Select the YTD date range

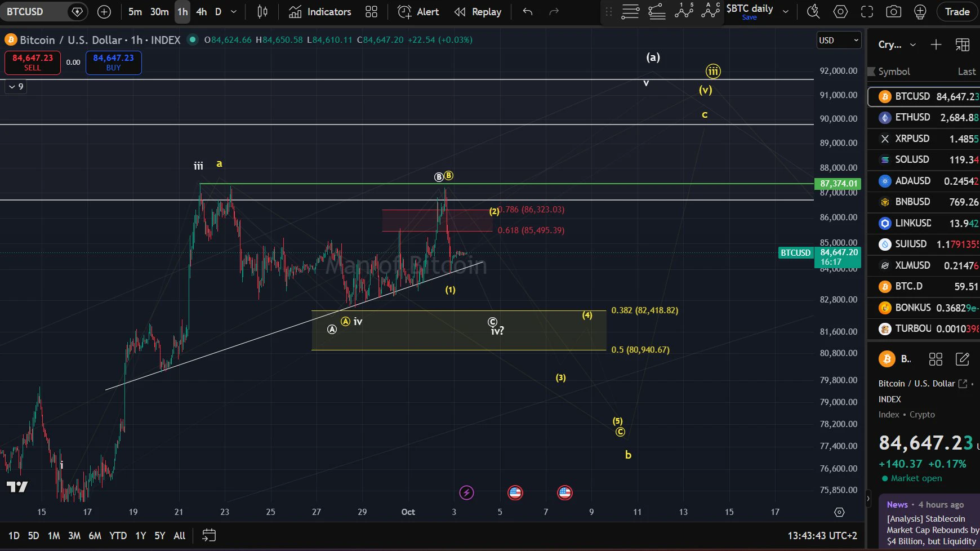pos(118,536)
